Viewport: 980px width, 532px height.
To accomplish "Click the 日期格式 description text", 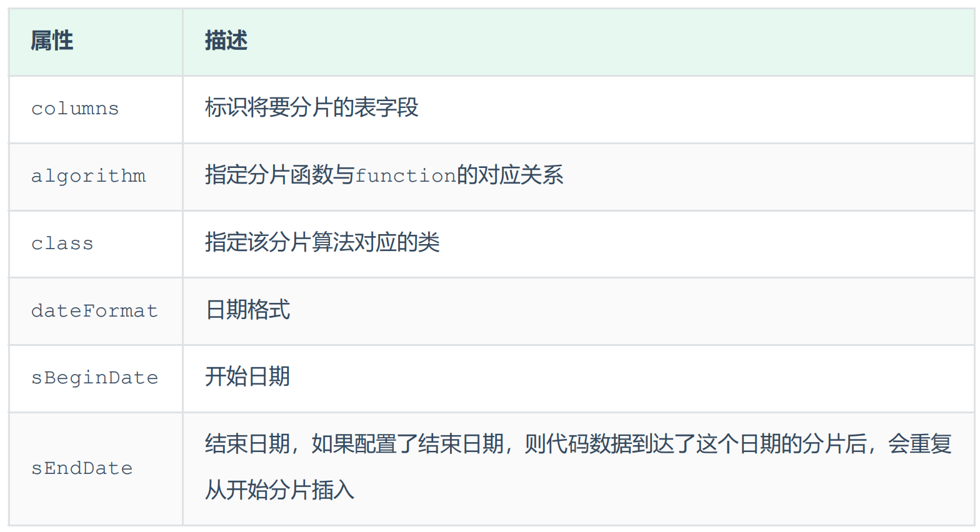I will pos(247,310).
